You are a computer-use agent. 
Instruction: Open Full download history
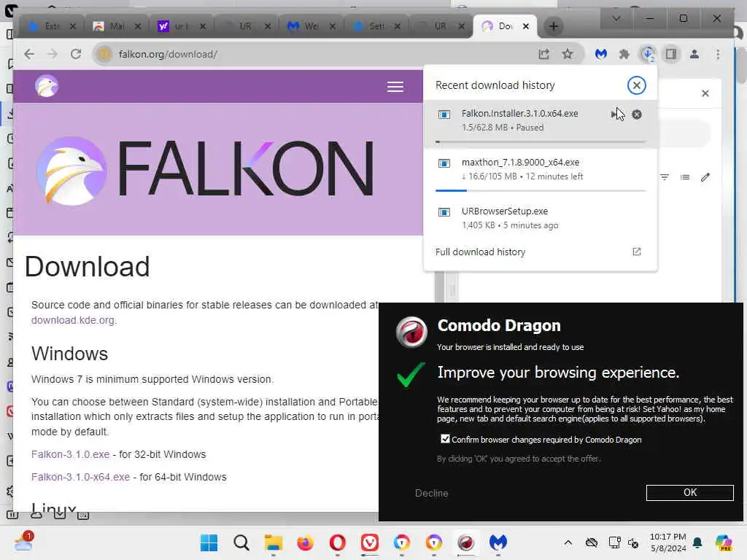480,252
